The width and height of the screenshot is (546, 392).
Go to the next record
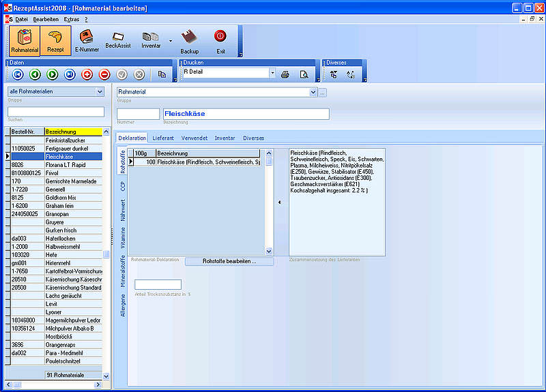point(53,74)
